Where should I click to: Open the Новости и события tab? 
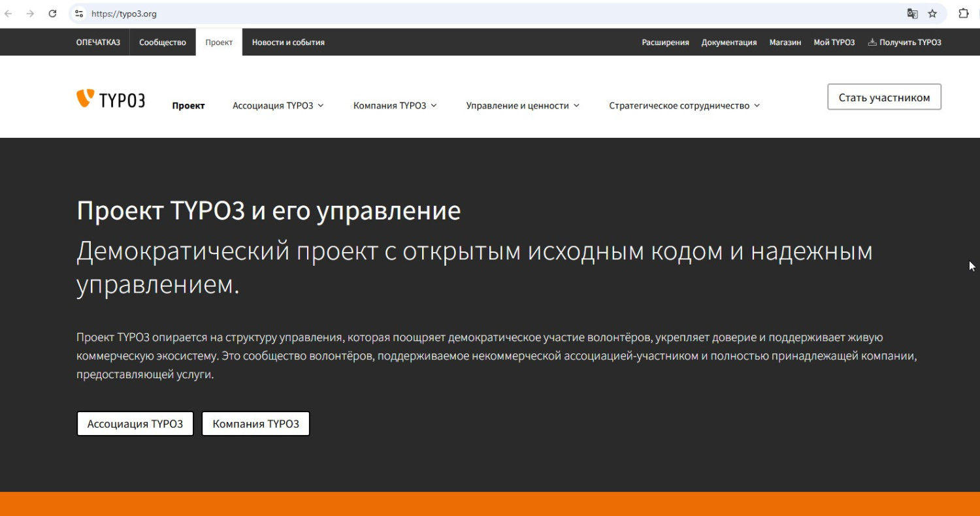pos(288,42)
